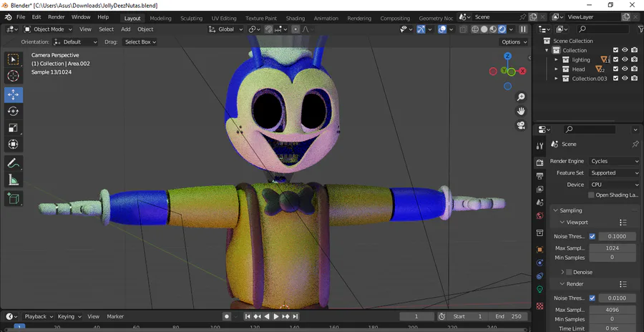Switch to wireframe viewport shading
644x332 pixels.
[x=475, y=29]
